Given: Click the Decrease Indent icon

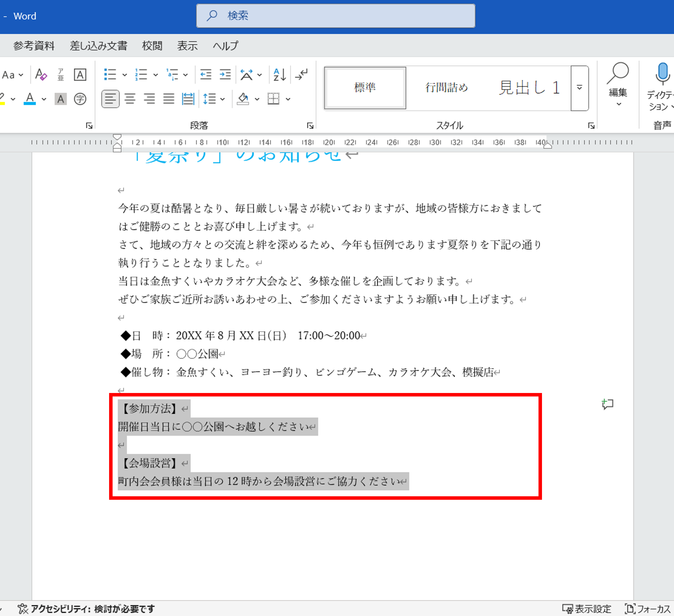Looking at the screenshot, I should click(205, 74).
